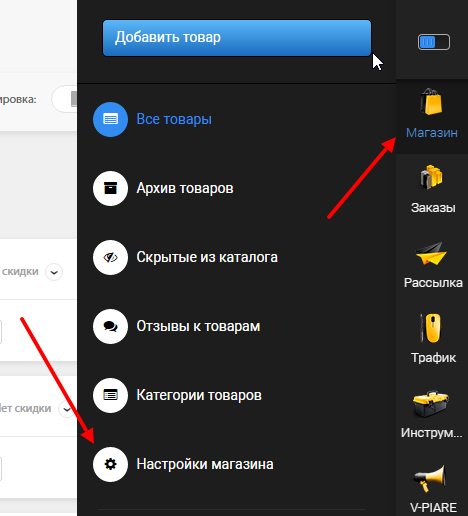468x516 pixels.
Task: Click the crossed-eye Скрытые из каталога icon
Action: [x=110, y=257]
